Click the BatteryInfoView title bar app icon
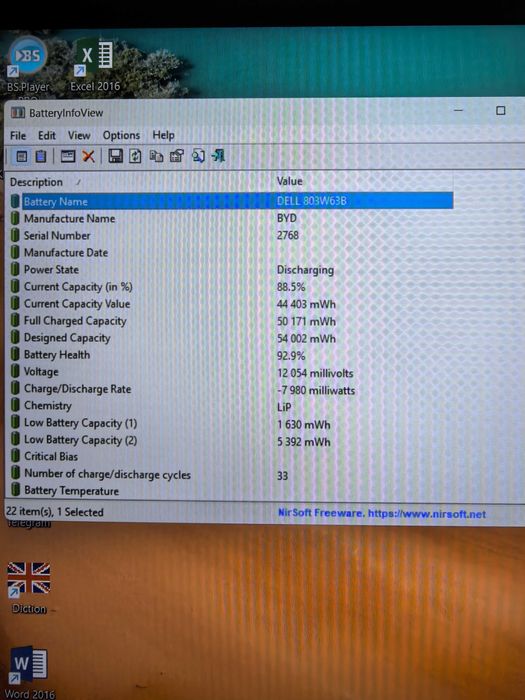Image resolution: width=525 pixels, height=700 pixels. (x=18, y=112)
